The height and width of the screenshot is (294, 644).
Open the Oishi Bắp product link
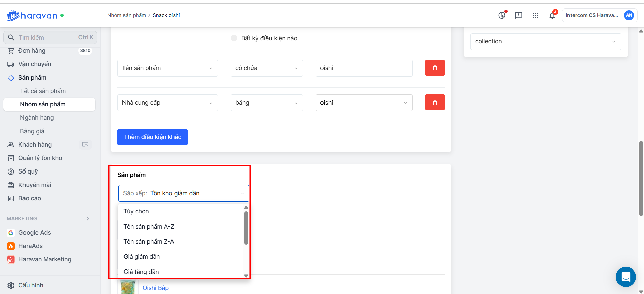point(156,288)
